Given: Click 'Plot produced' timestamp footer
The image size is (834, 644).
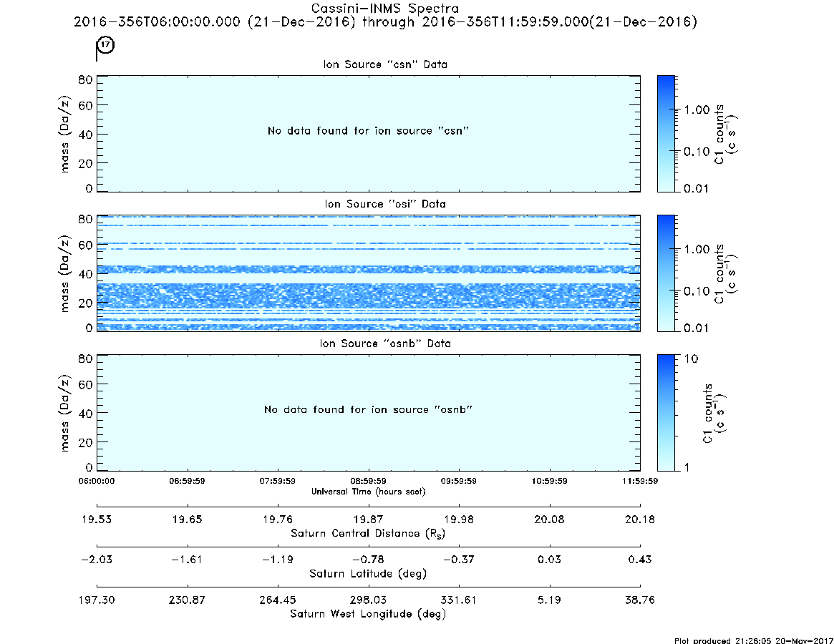Looking at the screenshot, I should [753, 640].
